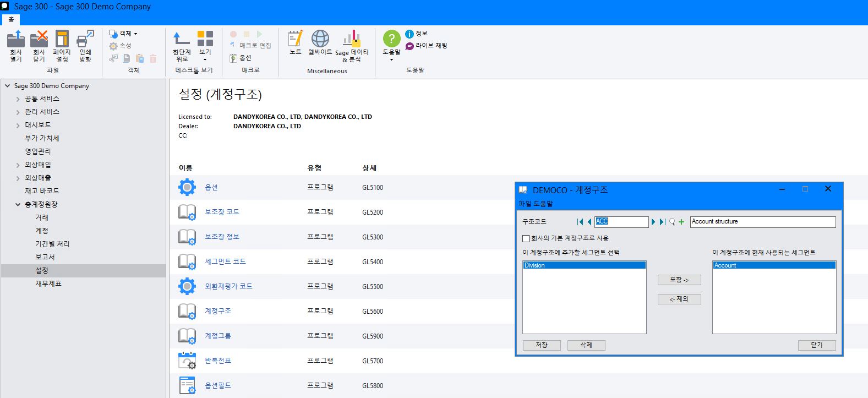Select Division in the available segments list

tap(584, 265)
